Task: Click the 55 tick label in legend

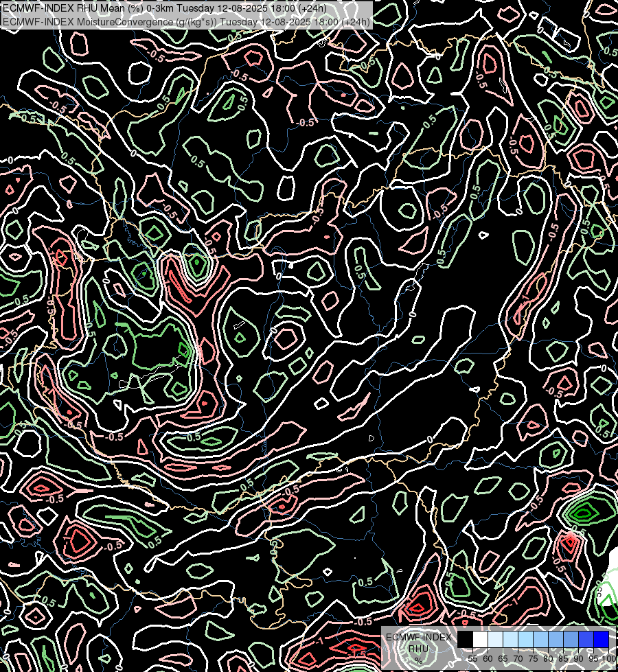Action: click(x=472, y=659)
